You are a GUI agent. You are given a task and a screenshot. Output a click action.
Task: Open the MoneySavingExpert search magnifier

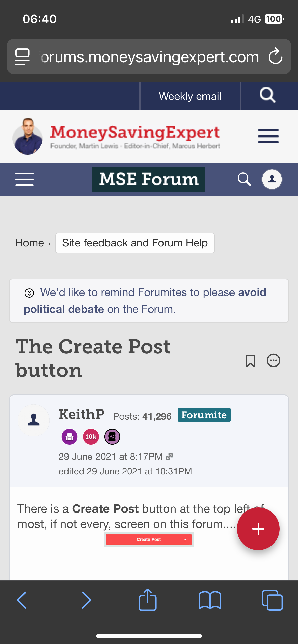[x=267, y=95]
